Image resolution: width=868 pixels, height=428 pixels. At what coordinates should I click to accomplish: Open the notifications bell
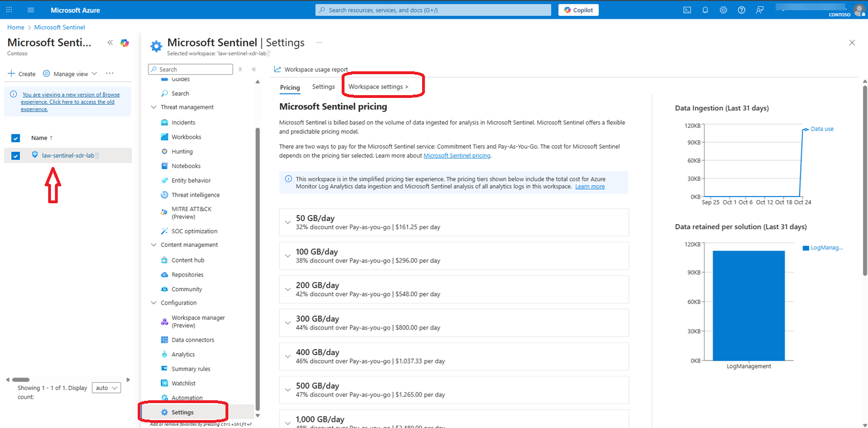coord(705,10)
